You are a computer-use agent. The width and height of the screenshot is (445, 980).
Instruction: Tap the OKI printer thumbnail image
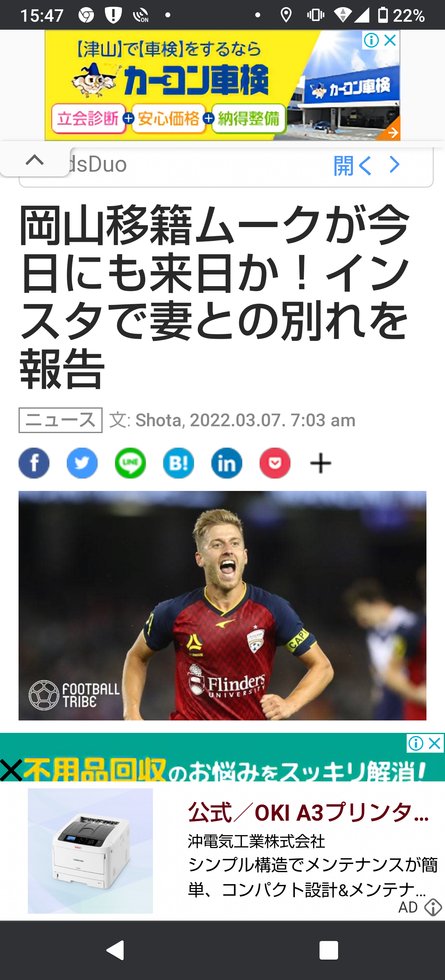(91, 851)
